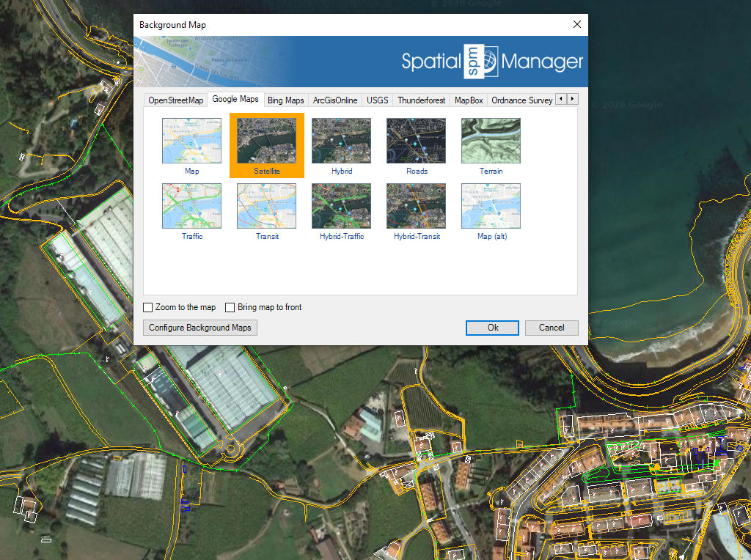Toggle the Bring map to front checkbox
Screen dimensions: 751x560
click(x=230, y=307)
